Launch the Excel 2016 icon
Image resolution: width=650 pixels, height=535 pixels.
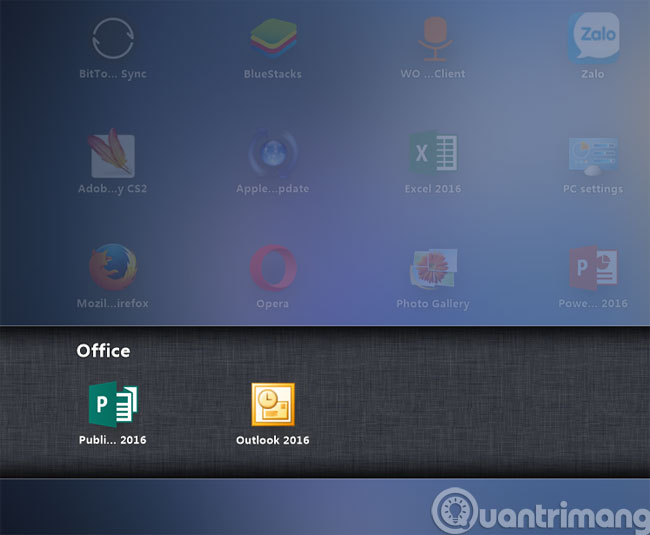point(434,153)
